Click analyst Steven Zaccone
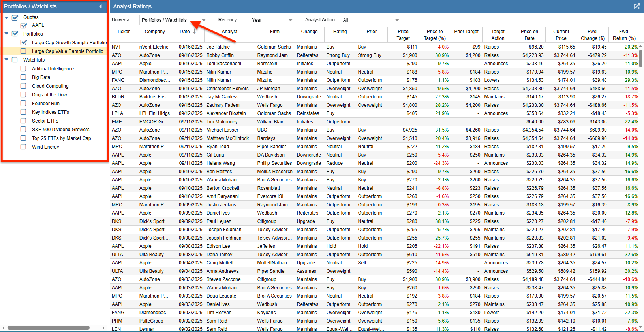The width and height of the screenshot is (644, 332). (223, 279)
